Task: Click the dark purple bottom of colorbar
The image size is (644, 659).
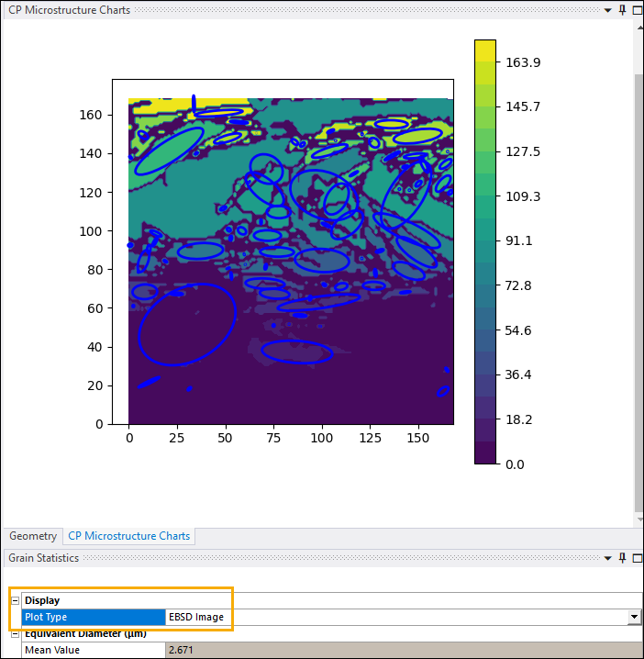Action: click(484, 453)
